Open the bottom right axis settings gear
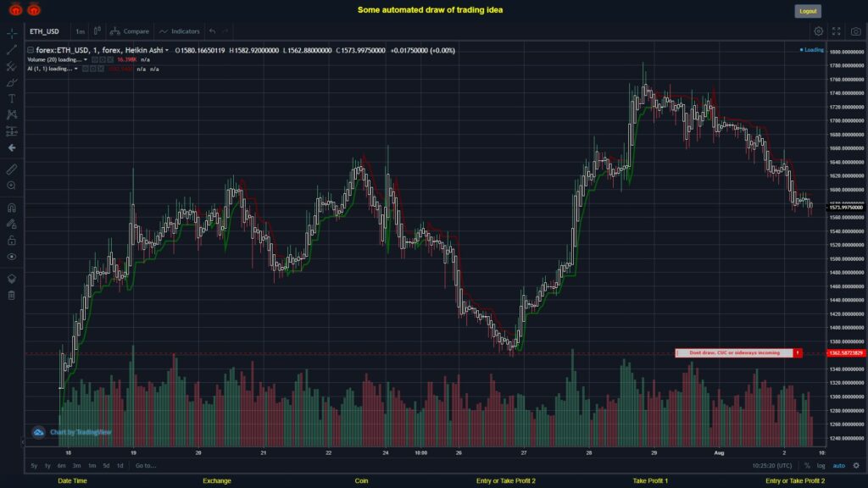 (856, 466)
